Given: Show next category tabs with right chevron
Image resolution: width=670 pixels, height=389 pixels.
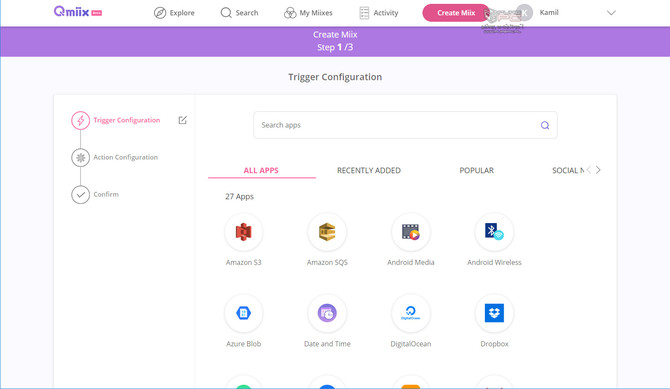Looking at the screenshot, I should (x=598, y=170).
